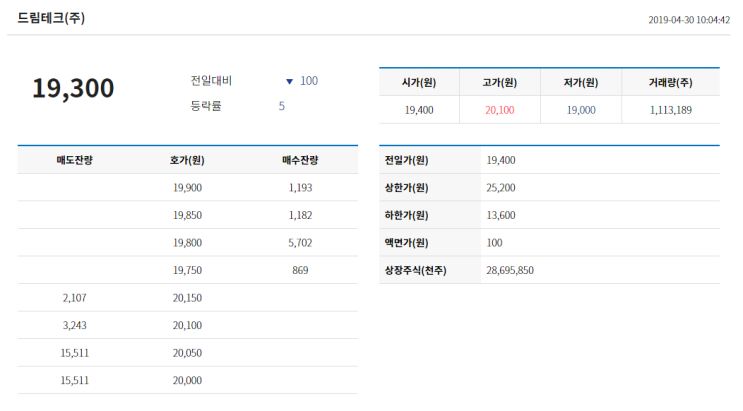Click the 하한가(원) row label
743x411 pixels.
407,215
